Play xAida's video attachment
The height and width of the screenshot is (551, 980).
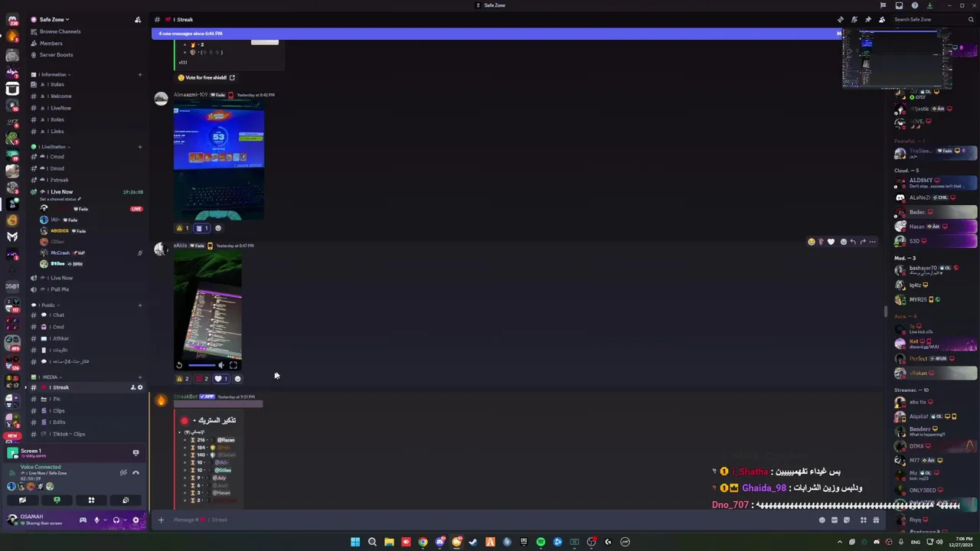pos(179,365)
